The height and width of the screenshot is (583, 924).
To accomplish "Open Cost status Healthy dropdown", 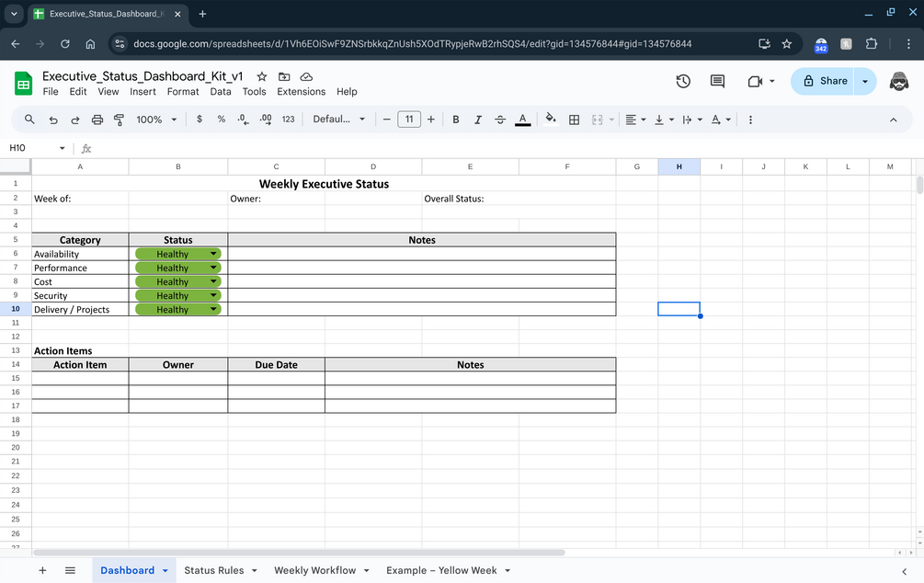I will tap(178, 281).
